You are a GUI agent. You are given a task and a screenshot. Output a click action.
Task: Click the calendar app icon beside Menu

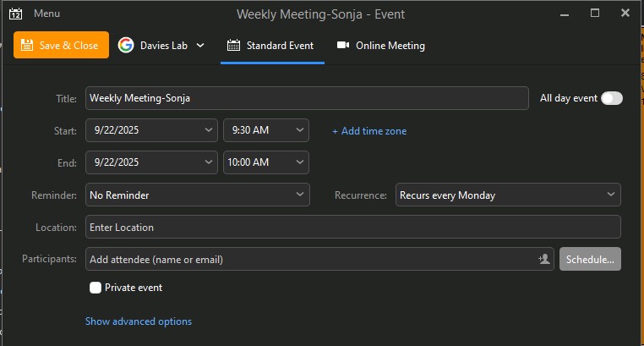[x=15, y=14]
